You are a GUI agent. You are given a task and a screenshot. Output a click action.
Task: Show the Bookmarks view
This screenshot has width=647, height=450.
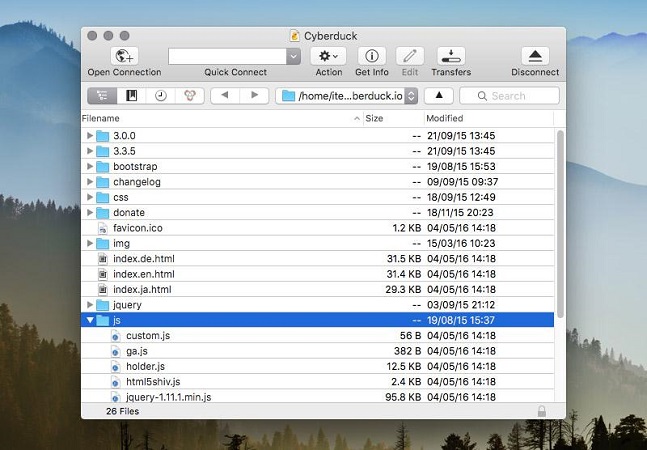click(x=131, y=96)
